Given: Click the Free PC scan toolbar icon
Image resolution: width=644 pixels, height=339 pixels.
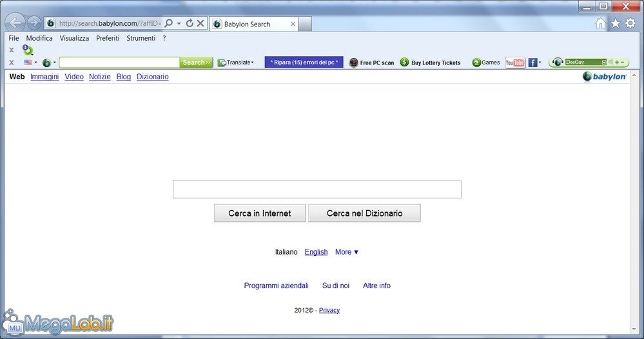Looking at the screenshot, I should click(354, 63).
